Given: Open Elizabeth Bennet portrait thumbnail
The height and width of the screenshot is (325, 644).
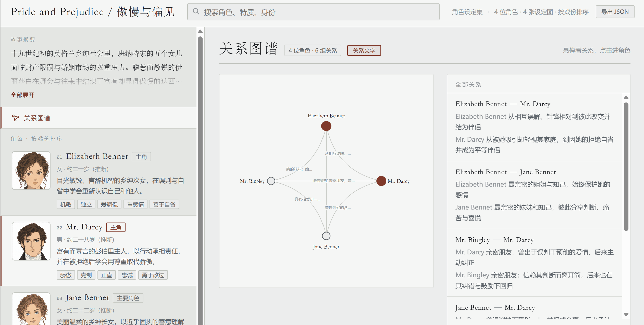Looking at the screenshot, I should click(31, 171).
